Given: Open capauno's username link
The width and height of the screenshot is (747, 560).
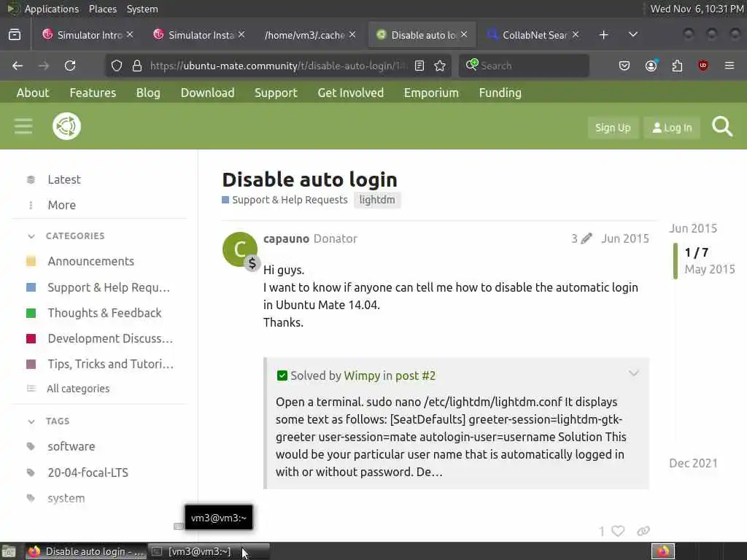Looking at the screenshot, I should pos(286,238).
